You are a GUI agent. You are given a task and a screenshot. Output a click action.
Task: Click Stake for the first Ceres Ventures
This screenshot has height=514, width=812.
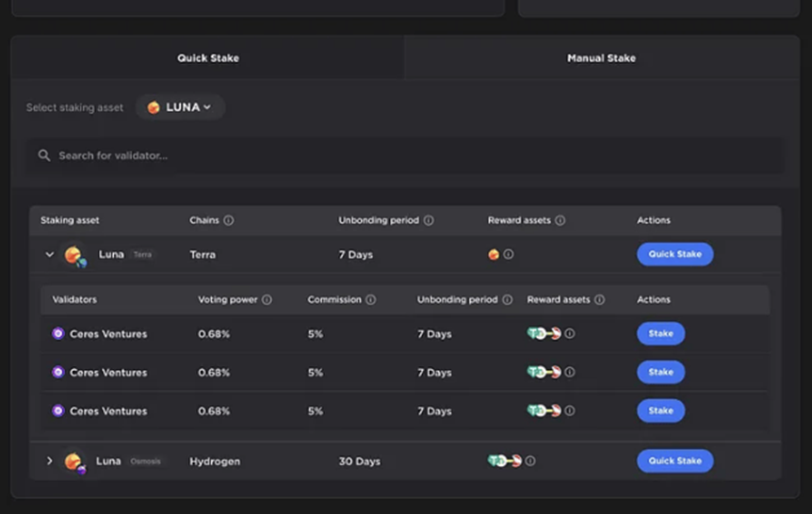[x=660, y=333]
